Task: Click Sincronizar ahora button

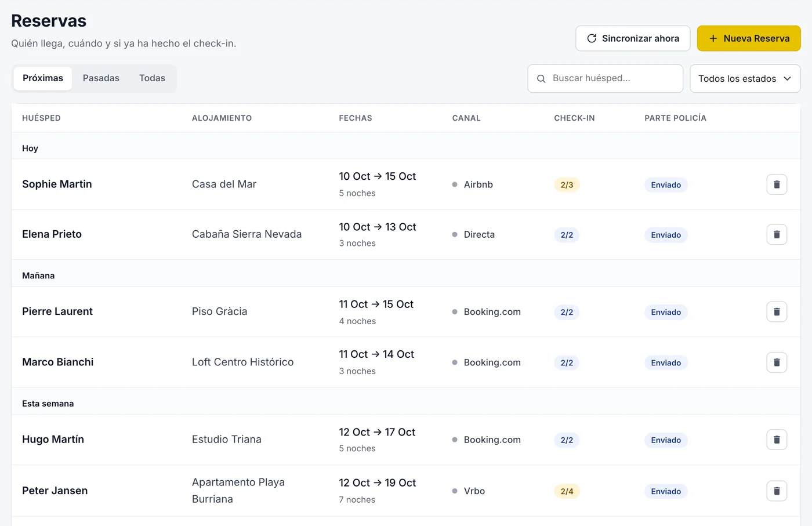Action: coord(633,38)
